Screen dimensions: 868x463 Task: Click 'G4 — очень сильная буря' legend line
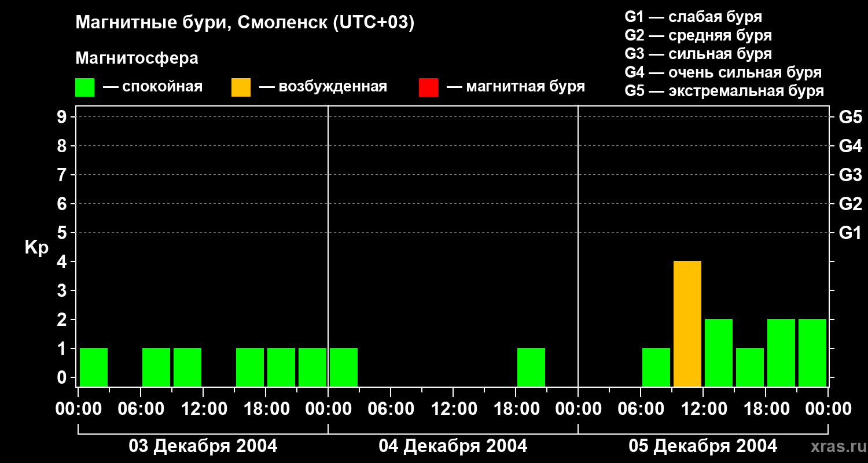(x=723, y=72)
